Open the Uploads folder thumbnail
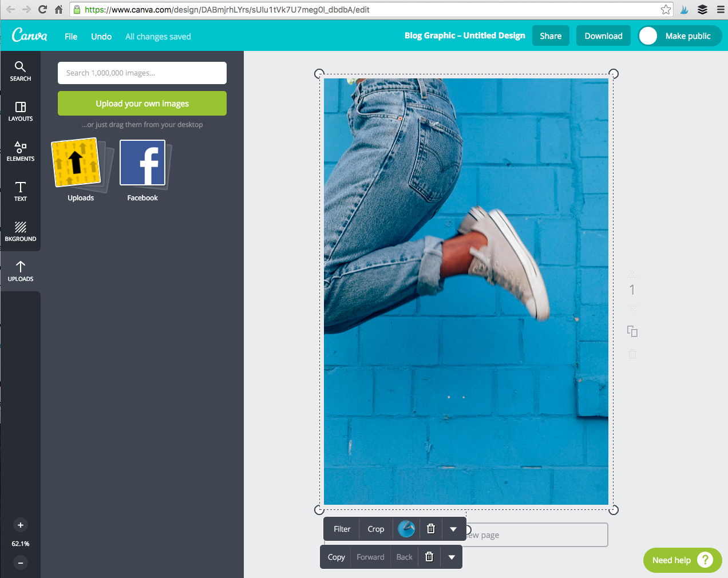The width and height of the screenshot is (728, 578). point(81,170)
